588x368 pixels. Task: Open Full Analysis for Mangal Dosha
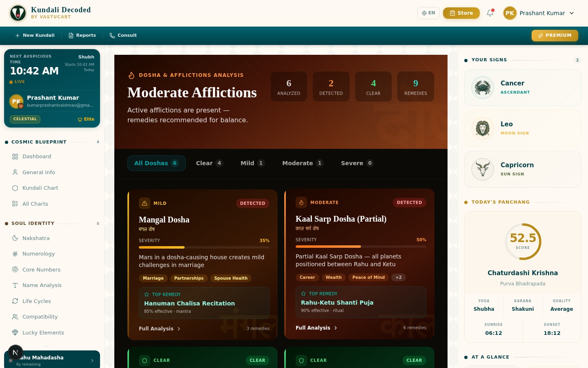(160, 329)
